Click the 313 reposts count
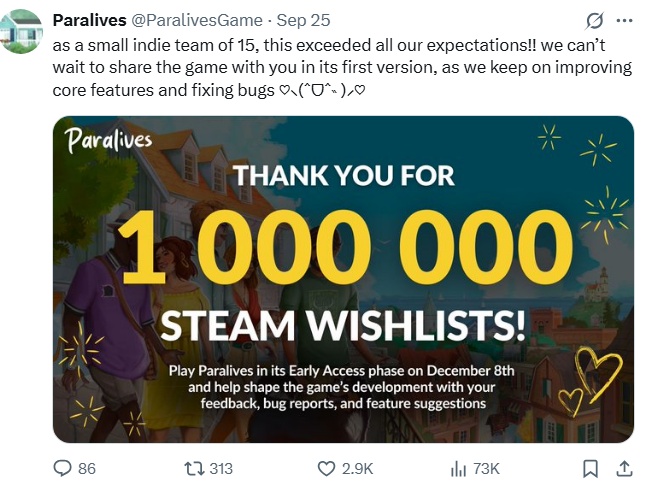The image size is (655, 481). pos(220,468)
